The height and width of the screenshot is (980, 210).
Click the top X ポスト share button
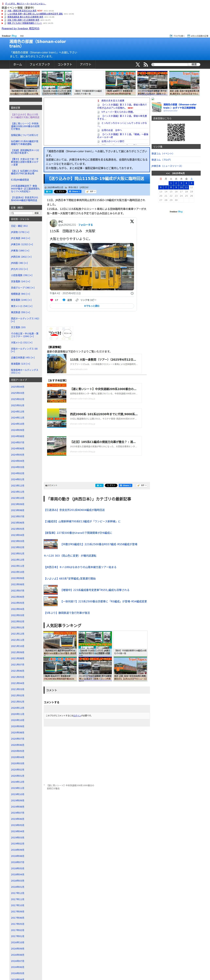point(60,192)
